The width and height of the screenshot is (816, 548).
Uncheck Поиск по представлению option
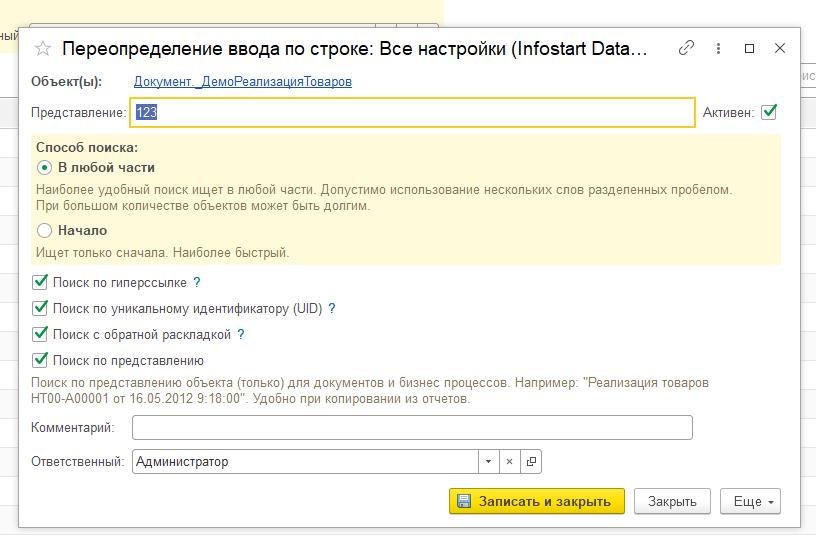click(40, 360)
